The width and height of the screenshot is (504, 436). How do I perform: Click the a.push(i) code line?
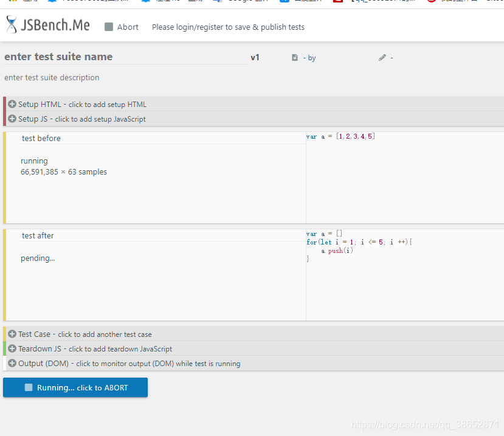coord(337,251)
